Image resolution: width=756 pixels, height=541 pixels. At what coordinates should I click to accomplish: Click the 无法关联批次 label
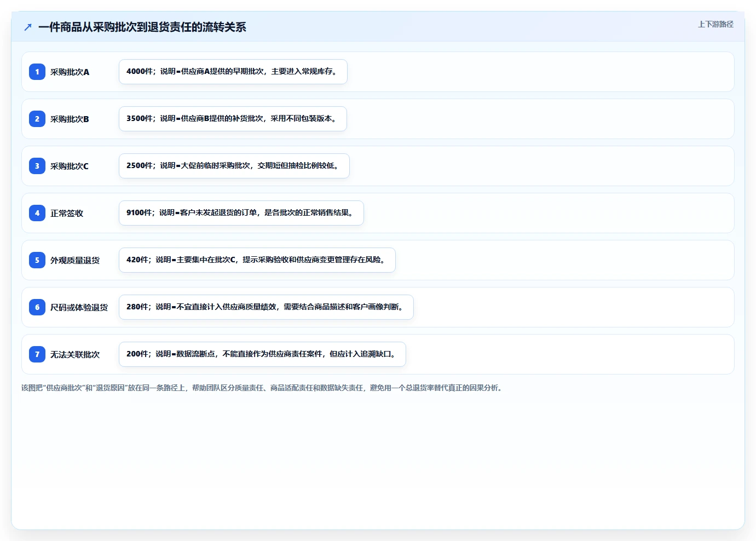pos(75,354)
